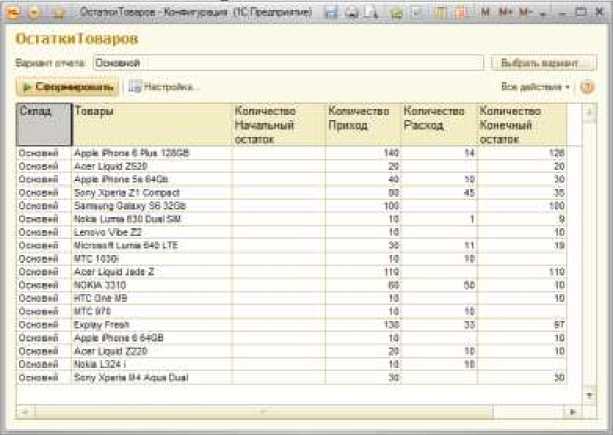The image size is (613, 435).
Task: Expand the small arrow after M- button
Action: pyautogui.click(x=543, y=14)
